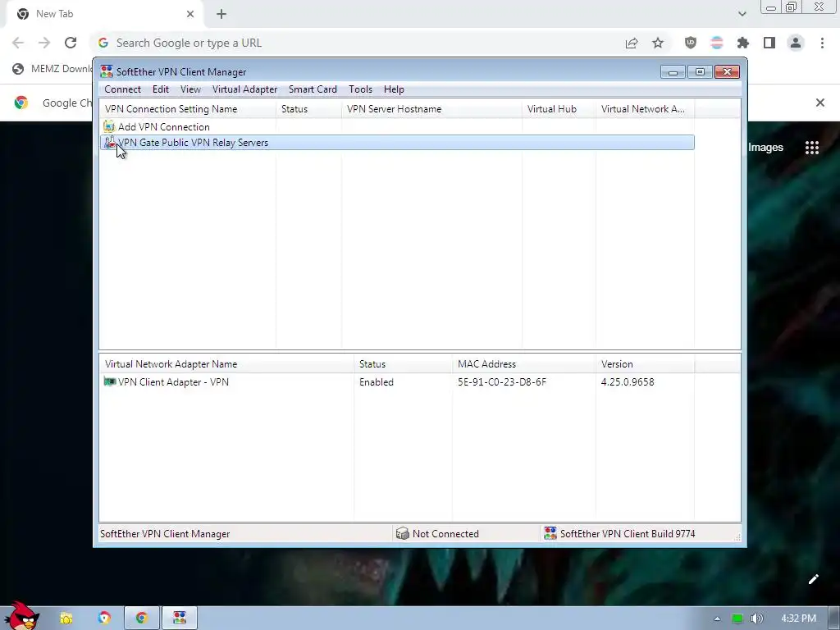The width and height of the screenshot is (840, 630).
Task: Close the New Tab in Chrome
Action: tap(190, 14)
